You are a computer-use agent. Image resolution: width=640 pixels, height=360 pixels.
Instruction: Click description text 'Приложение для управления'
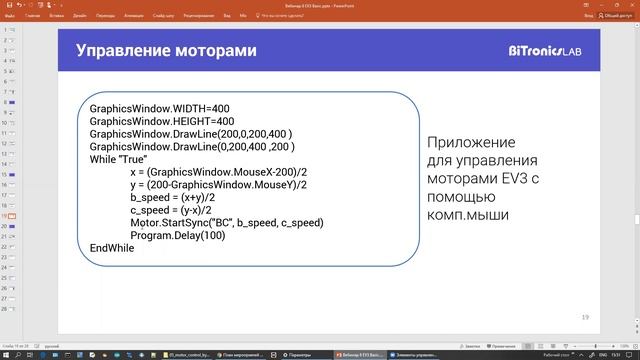(x=482, y=151)
